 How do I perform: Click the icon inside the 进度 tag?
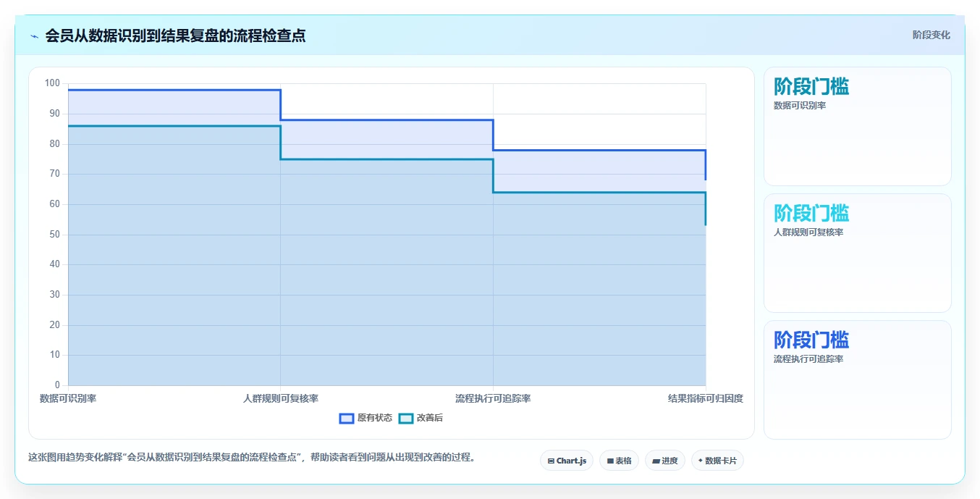pos(656,461)
